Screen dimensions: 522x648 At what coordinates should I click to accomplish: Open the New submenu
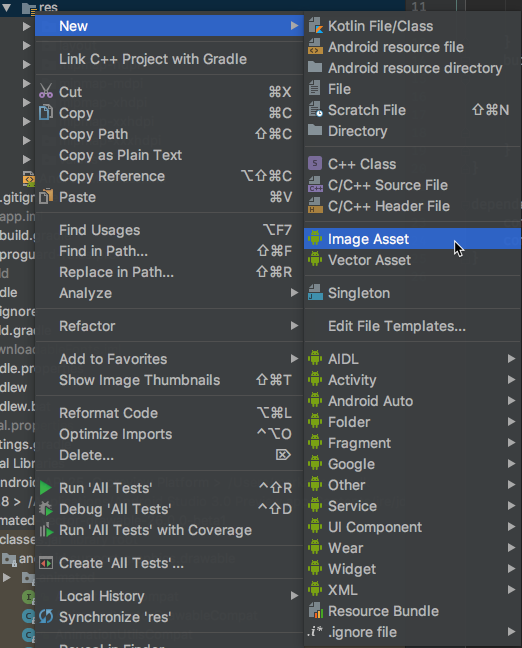tap(169, 26)
